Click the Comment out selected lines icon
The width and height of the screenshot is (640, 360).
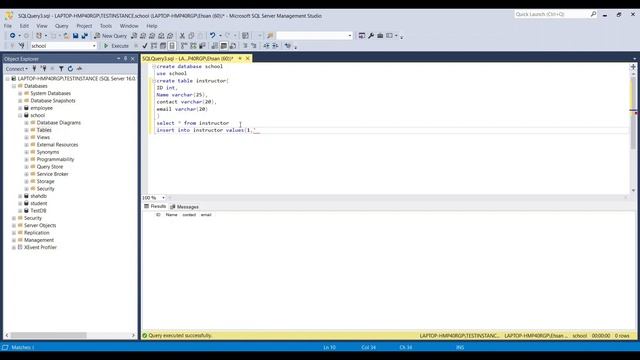[x=245, y=46]
